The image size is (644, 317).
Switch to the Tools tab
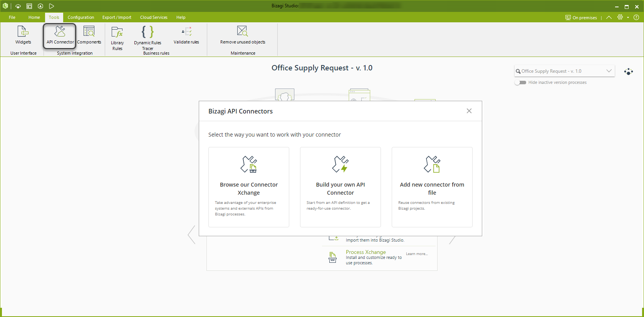(54, 17)
